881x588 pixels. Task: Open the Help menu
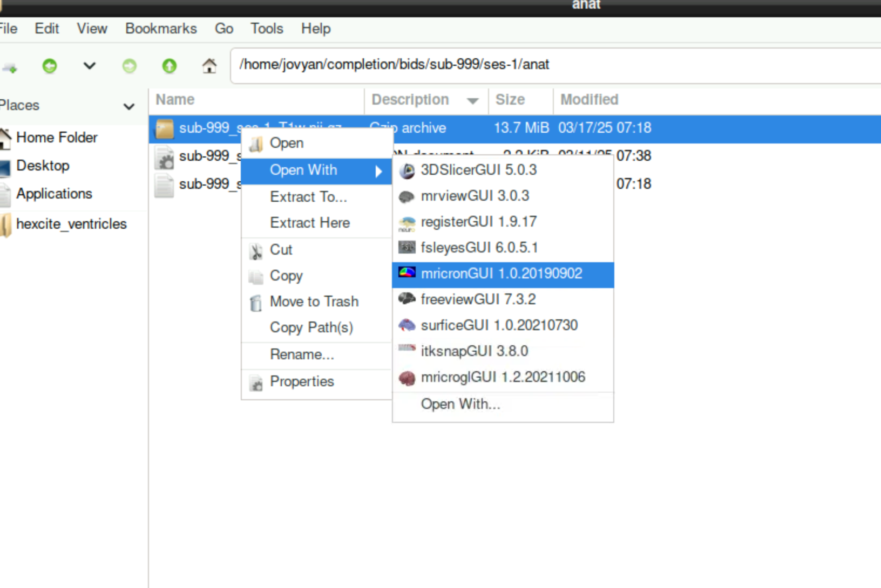(316, 29)
